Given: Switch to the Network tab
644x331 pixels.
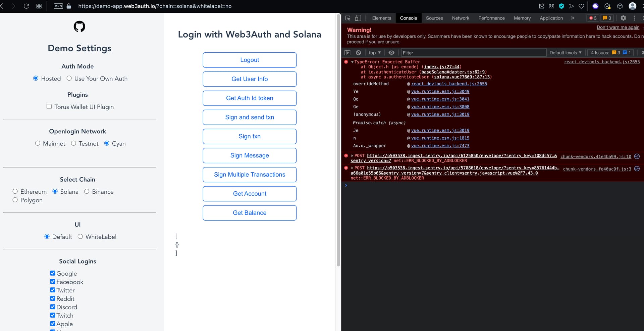Looking at the screenshot, I should coord(461,18).
